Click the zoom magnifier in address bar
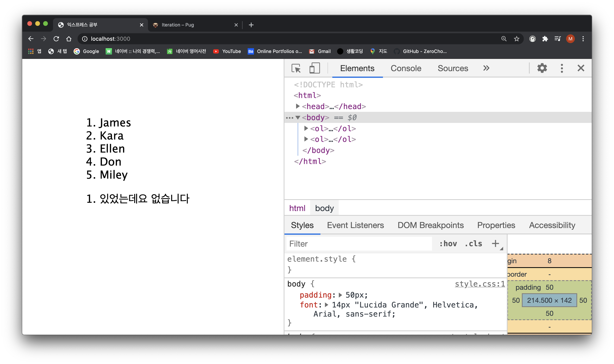 pyautogui.click(x=504, y=39)
